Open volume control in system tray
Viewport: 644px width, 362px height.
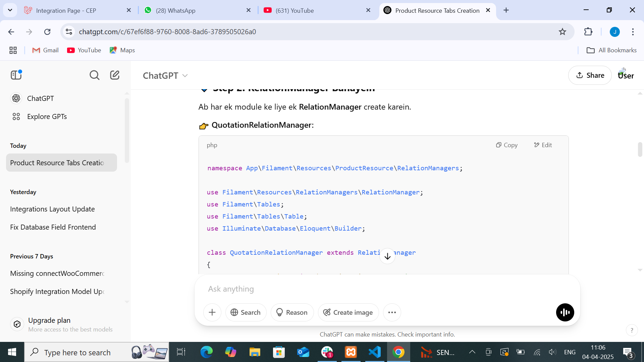(552, 352)
